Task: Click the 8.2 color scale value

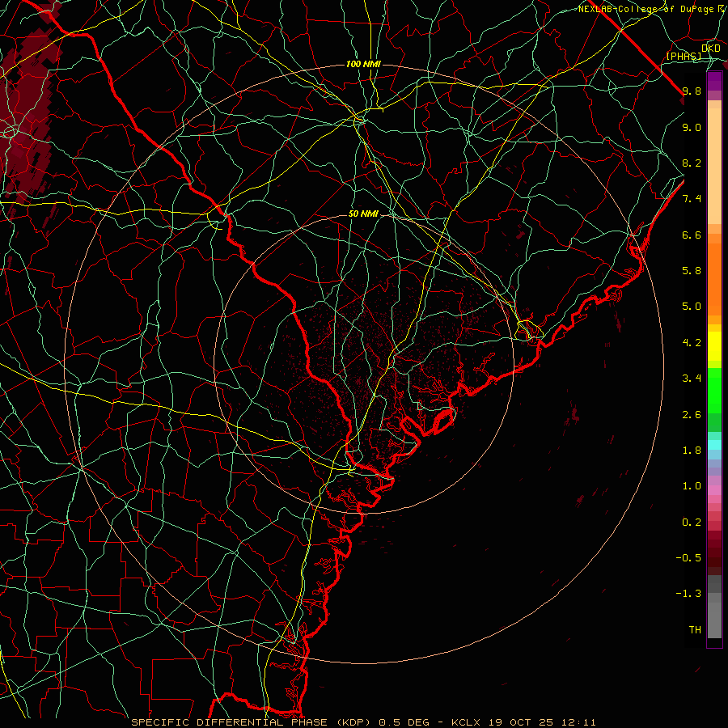Action: [x=692, y=163]
